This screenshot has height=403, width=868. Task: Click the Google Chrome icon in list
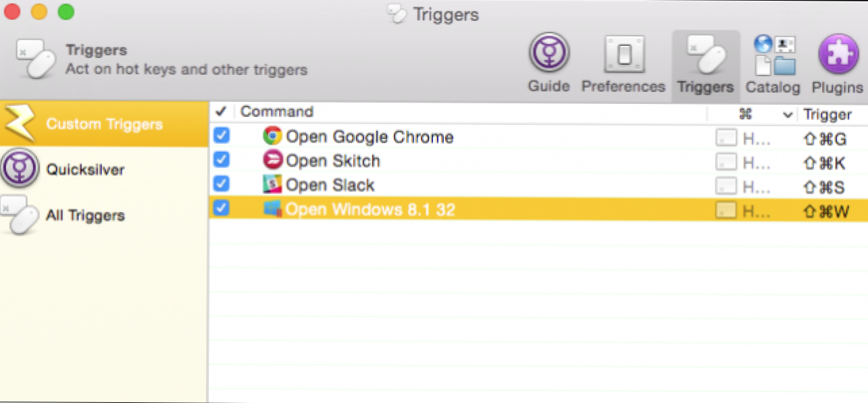pyautogui.click(x=272, y=136)
